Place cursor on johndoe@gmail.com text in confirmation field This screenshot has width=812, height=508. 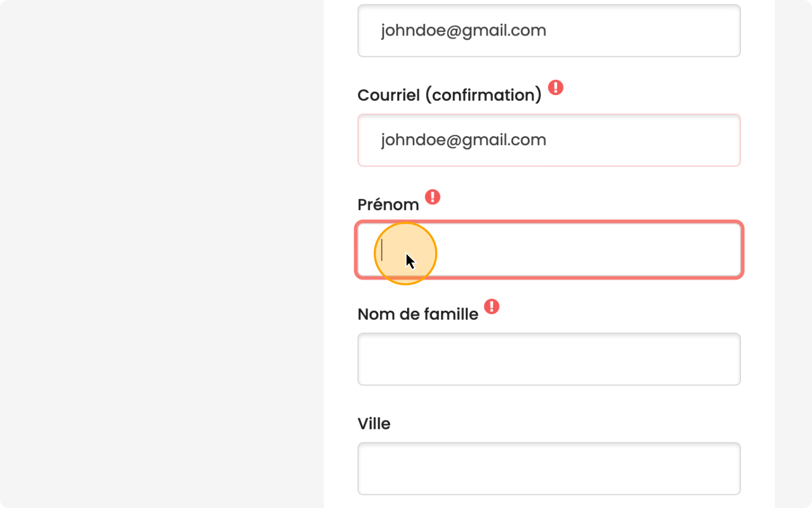[x=463, y=140]
